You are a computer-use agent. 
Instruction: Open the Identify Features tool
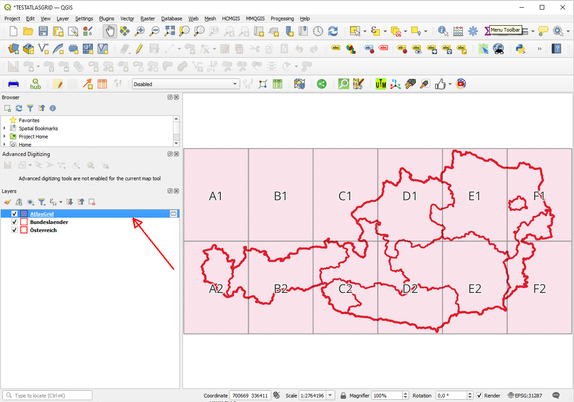click(x=443, y=31)
